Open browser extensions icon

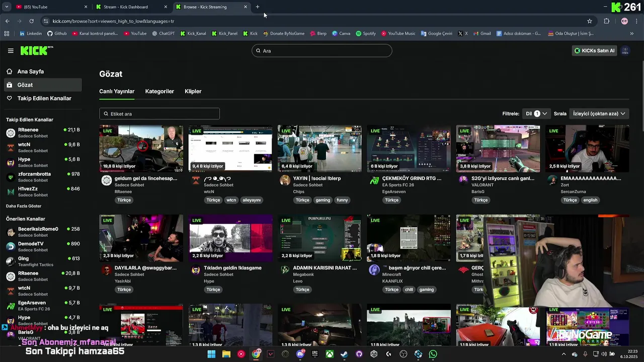(606, 21)
